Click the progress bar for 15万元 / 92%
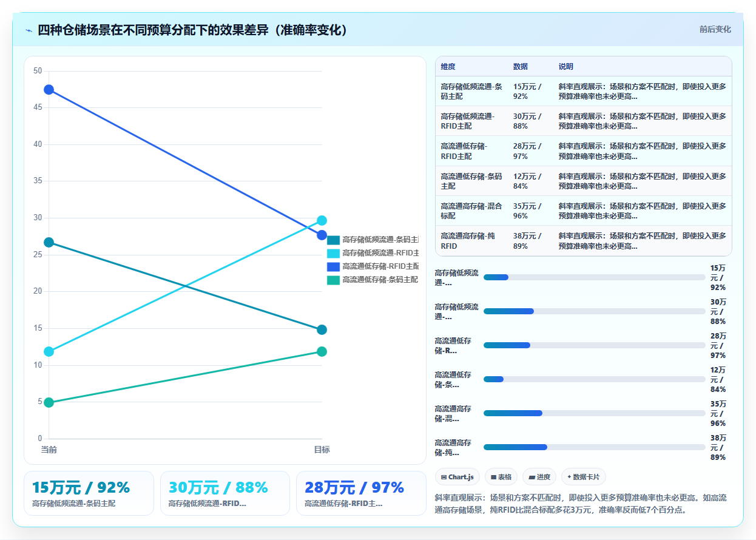756x540 pixels. [x=594, y=277]
